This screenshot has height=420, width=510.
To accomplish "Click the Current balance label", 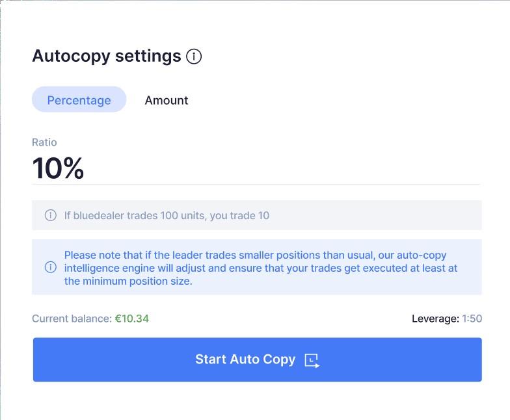I will (72, 319).
